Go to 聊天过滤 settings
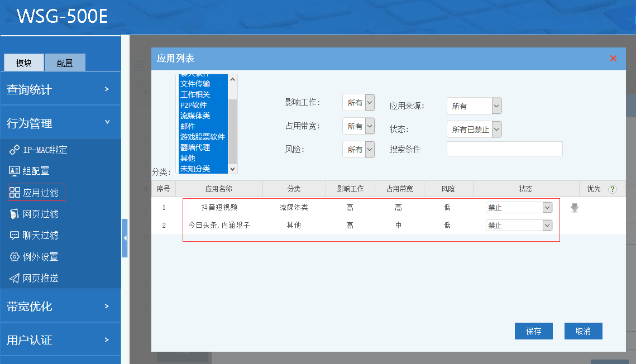The image size is (636, 364). [x=40, y=235]
